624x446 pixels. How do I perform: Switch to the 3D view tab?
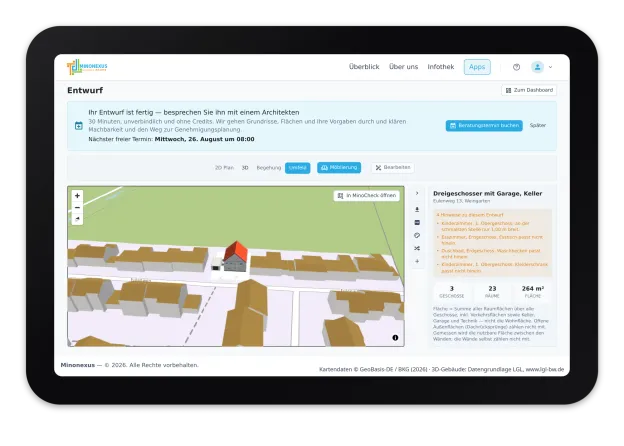(x=245, y=168)
